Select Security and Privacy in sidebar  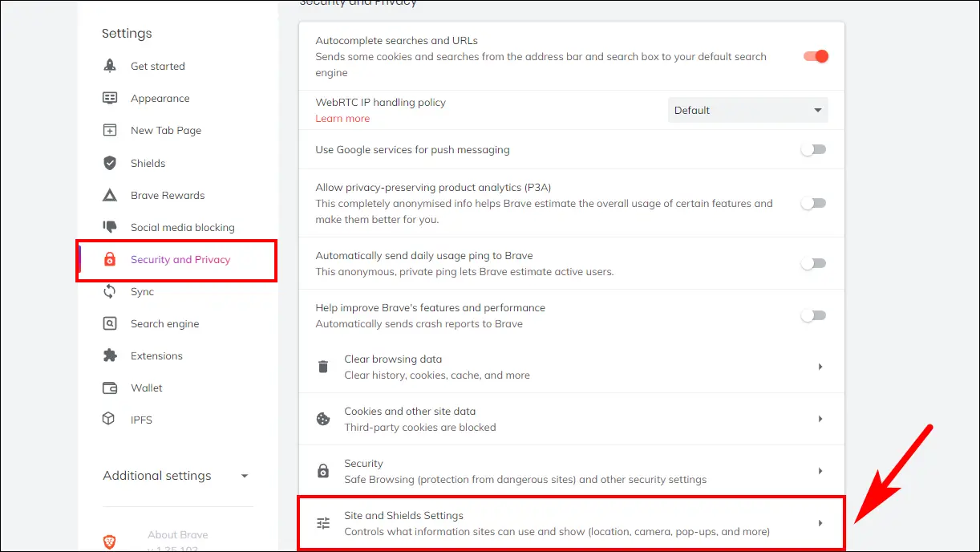(180, 259)
